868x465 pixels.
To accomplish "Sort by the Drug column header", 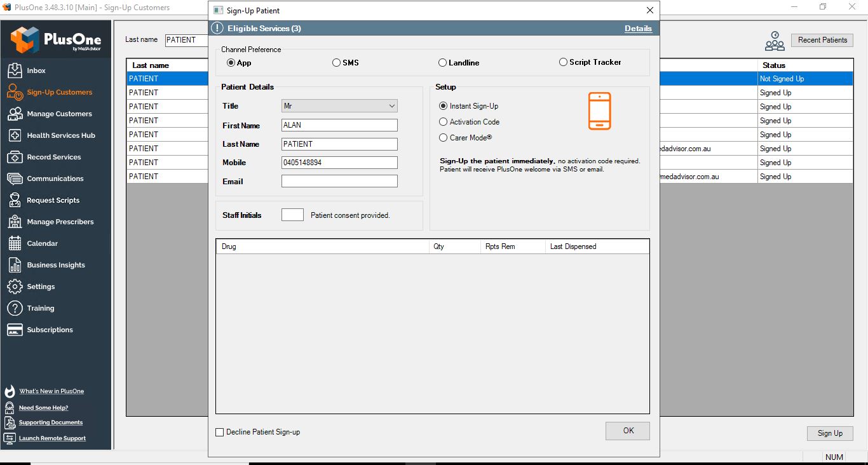I will pos(323,246).
